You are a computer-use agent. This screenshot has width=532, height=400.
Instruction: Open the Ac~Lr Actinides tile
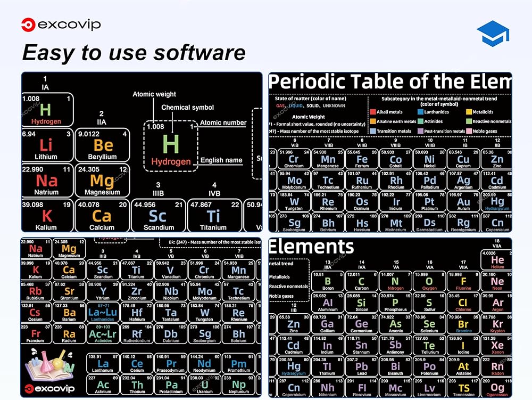coord(103,333)
